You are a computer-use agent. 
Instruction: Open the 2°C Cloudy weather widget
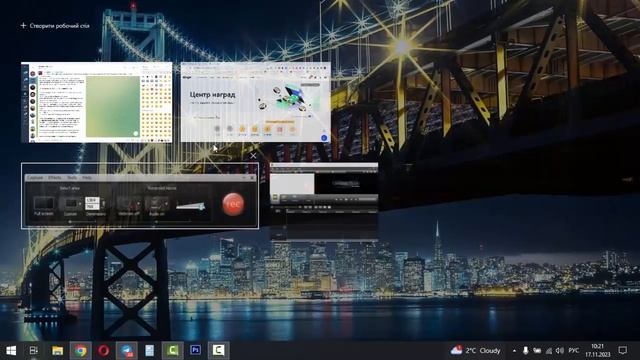pyautogui.click(x=476, y=350)
